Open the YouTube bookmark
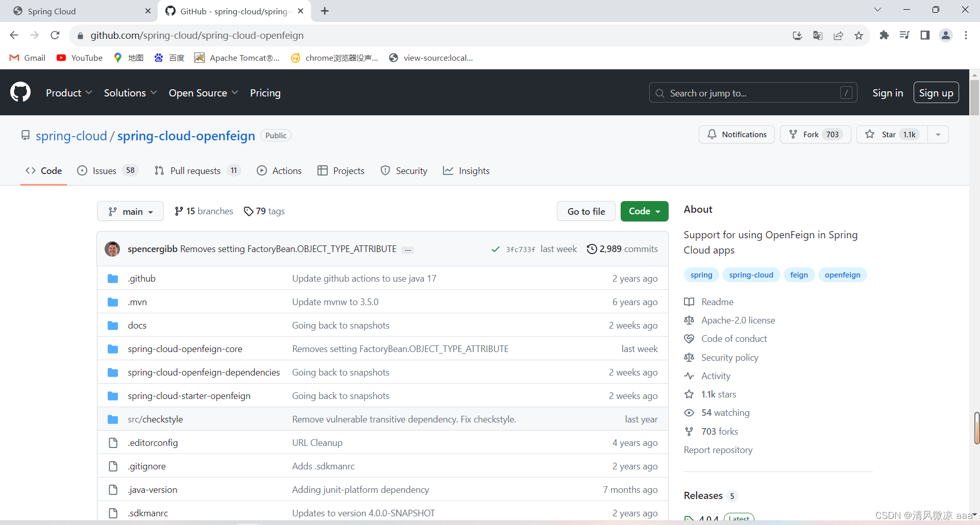Image resolution: width=980 pixels, height=525 pixels. click(80, 58)
